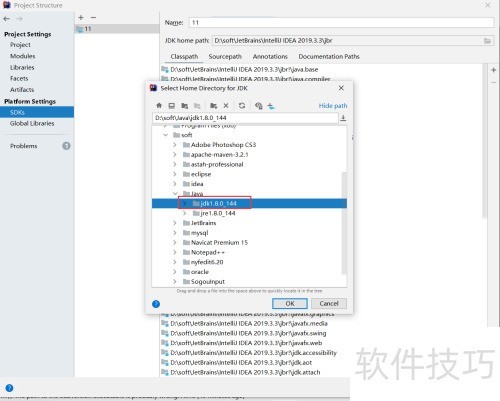Click the SDK Name field

pos(341,22)
